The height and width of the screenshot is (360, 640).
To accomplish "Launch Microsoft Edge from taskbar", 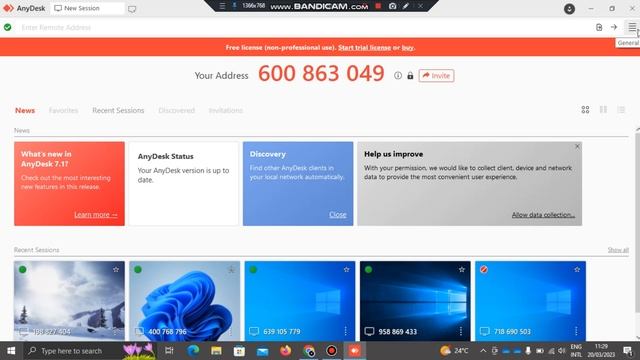I will pyautogui.click(x=193, y=351).
